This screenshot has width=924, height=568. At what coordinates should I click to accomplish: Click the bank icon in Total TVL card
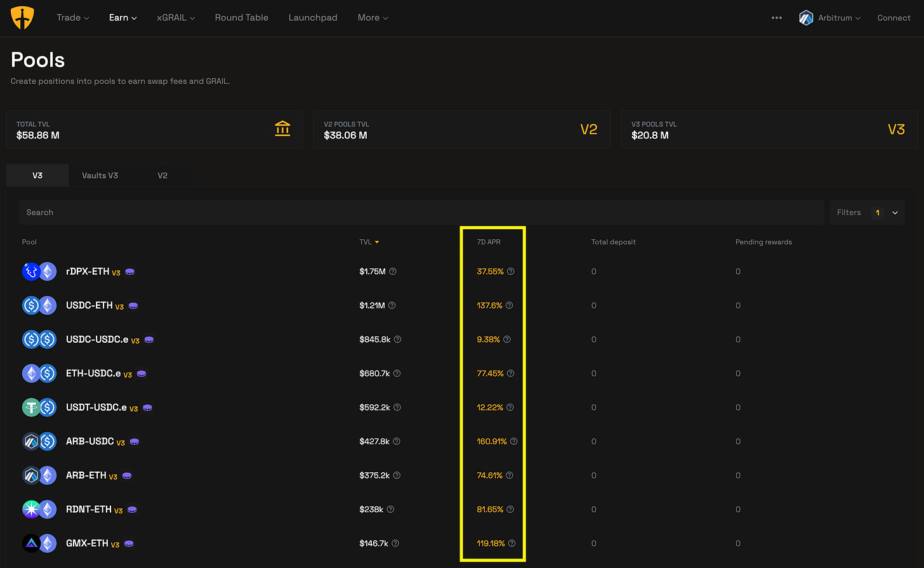282,129
